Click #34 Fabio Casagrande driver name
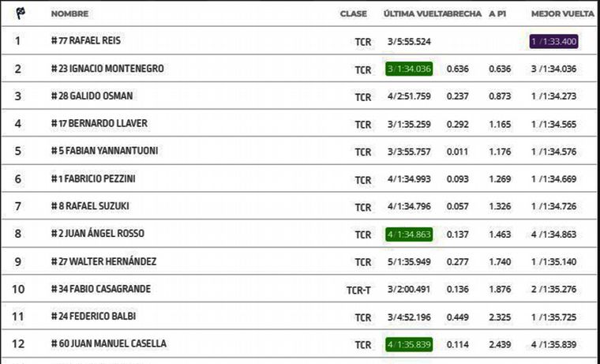The width and height of the screenshot is (600, 364). point(100,289)
